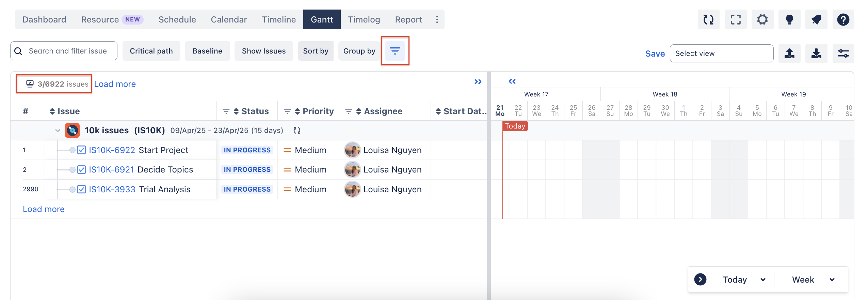Viewport: 868px width, 300px height.
Task: Open the Select view dropdown
Action: point(721,54)
